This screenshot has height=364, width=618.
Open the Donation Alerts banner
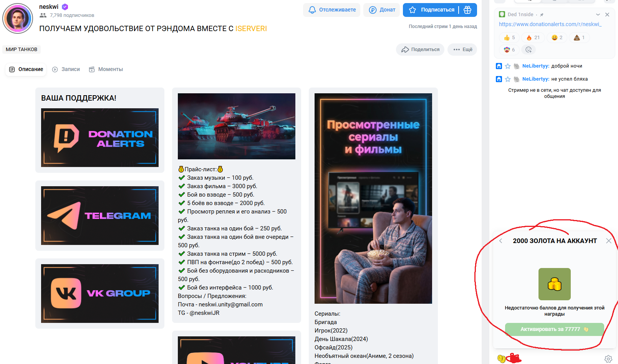pyautogui.click(x=100, y=137)
